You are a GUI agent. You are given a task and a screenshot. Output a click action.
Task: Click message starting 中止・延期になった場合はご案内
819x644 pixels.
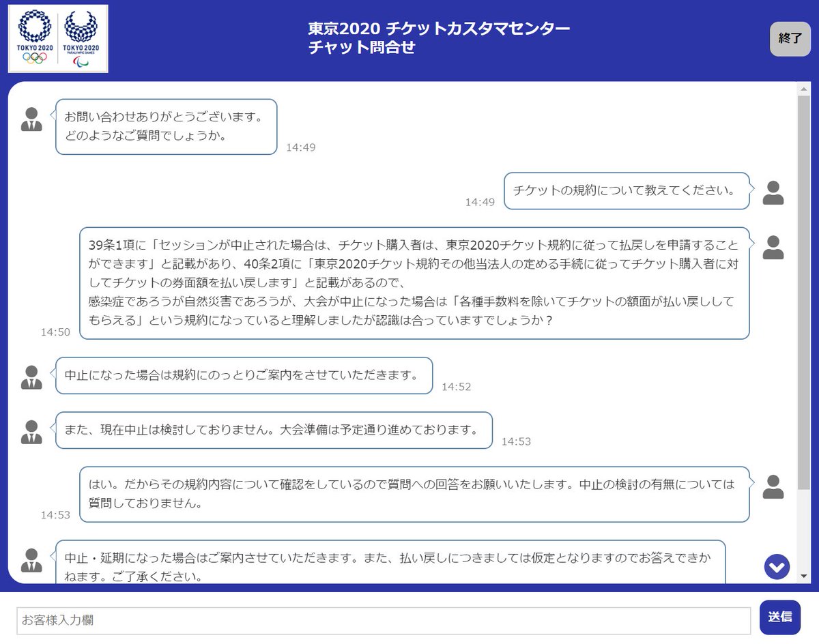coord(390,563)
